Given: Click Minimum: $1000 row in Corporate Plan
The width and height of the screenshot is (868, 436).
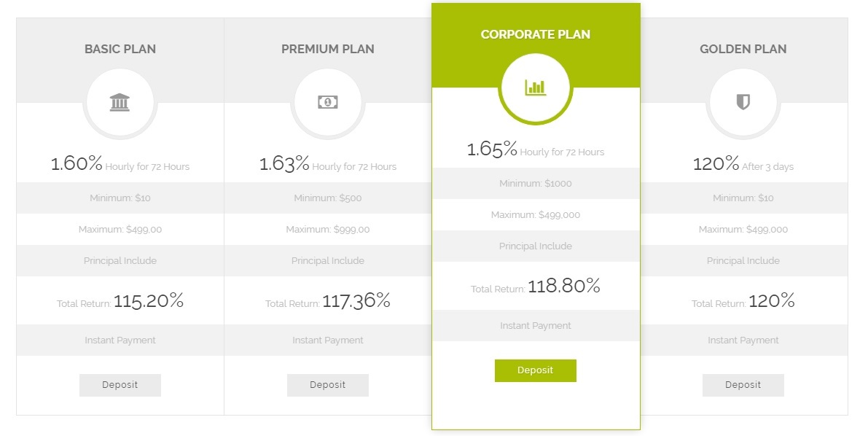Looking at the screenshot, I should point(536,184).
